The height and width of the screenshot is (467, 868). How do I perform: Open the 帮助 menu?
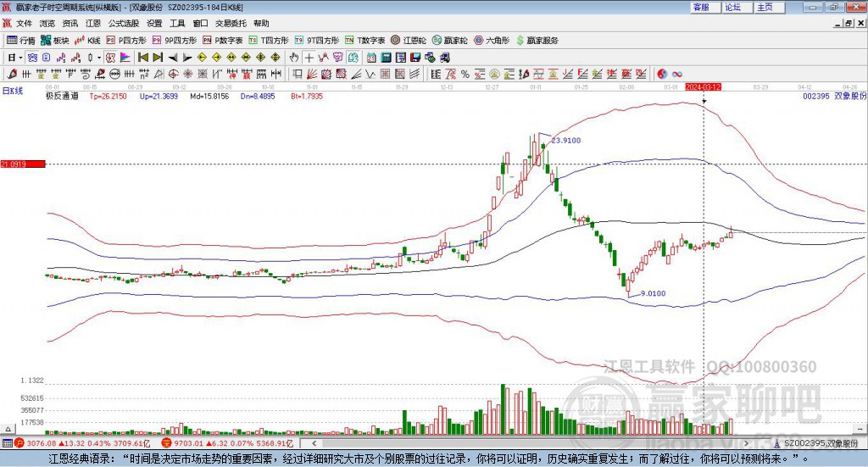(x=261, y=23)
